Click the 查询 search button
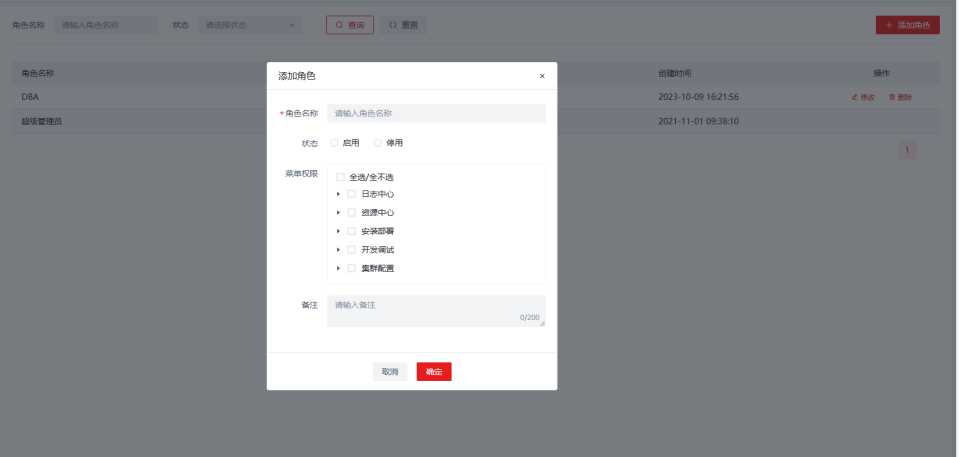The image size is (959, 457). [x=349, y=25]
